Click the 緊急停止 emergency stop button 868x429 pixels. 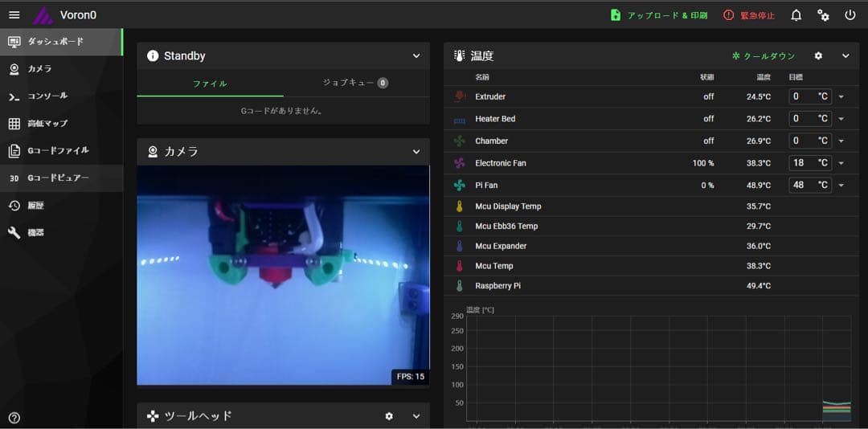[x=749, y=15]
